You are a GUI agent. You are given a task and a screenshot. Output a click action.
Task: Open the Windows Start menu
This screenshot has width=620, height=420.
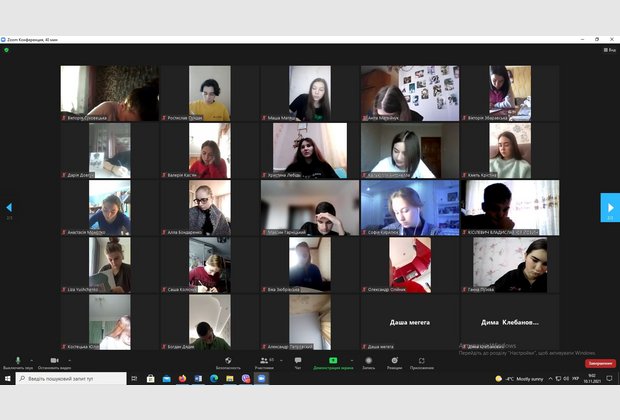click(8, 378)
